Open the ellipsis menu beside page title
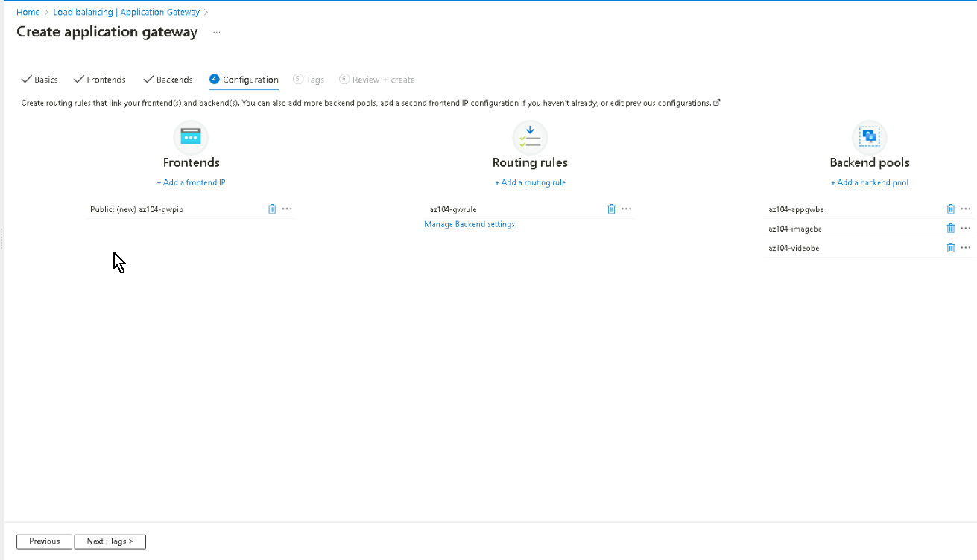This screenshot has height=560, width=977. point(217,33)
